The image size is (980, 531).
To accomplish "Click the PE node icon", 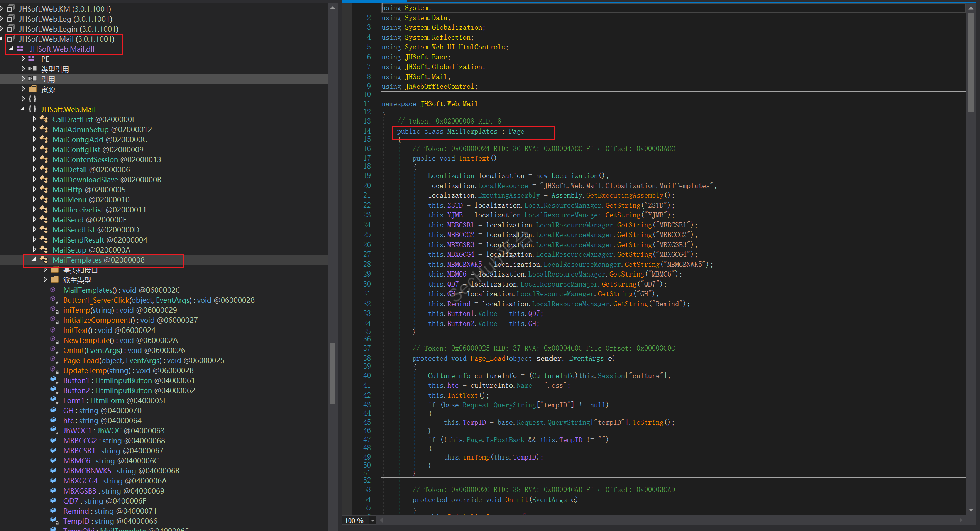I will tap(32, 59).
